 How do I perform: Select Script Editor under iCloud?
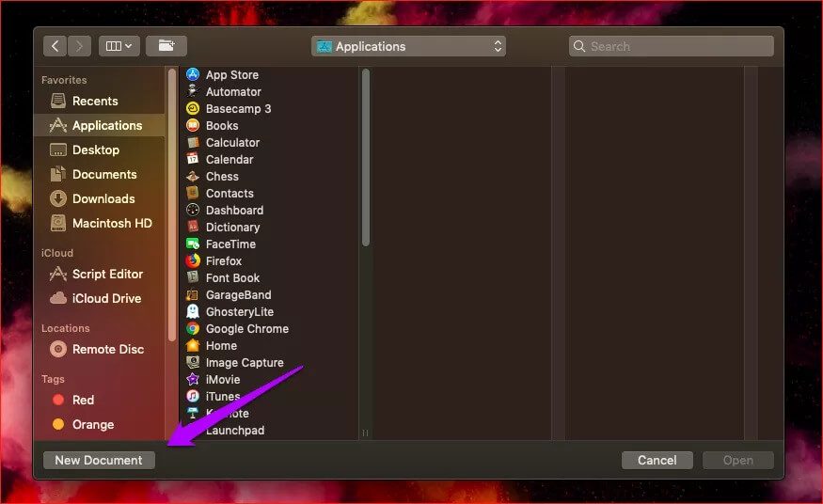click(x=100, y=274)
